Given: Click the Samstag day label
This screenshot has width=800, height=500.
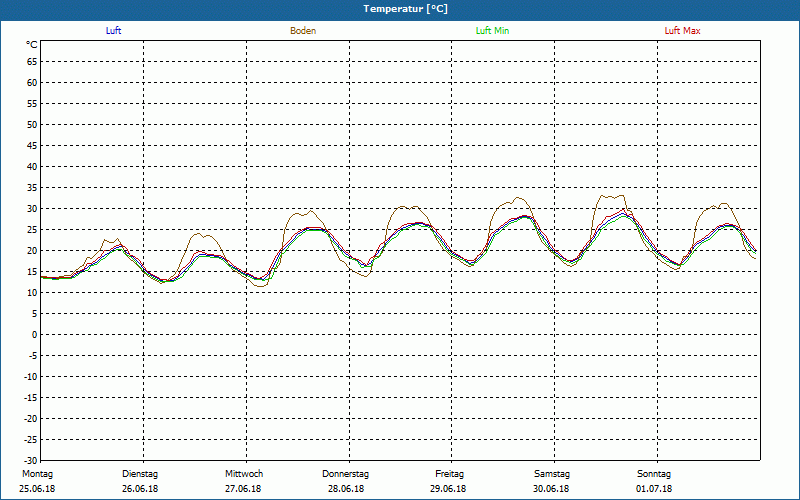Looking at the screenshot, I should 552,474.
